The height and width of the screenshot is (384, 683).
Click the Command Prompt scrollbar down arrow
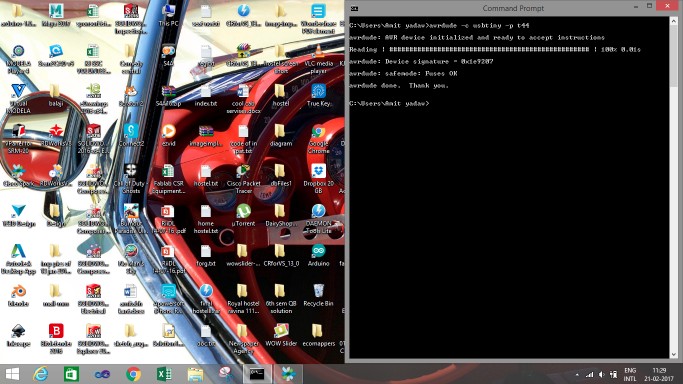point(673,354)
